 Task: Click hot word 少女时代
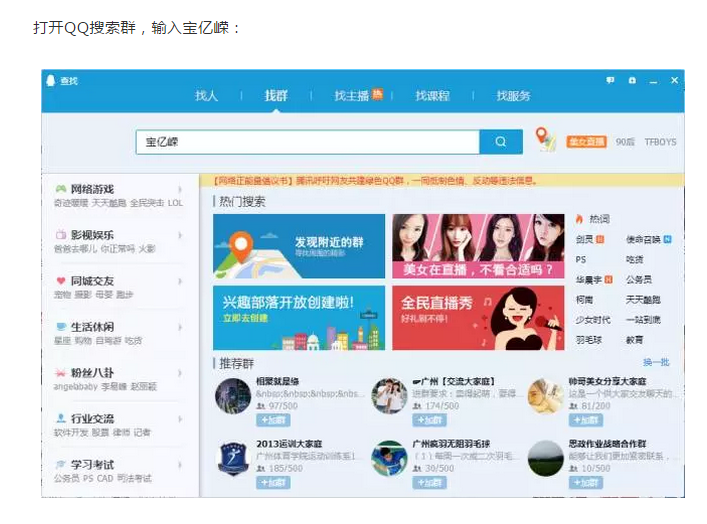(593, 320)
